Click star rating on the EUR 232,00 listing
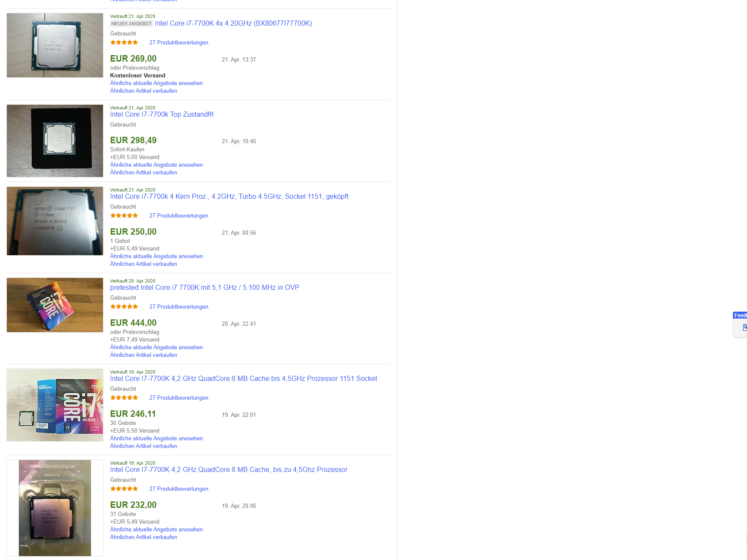 coord(124,488)
